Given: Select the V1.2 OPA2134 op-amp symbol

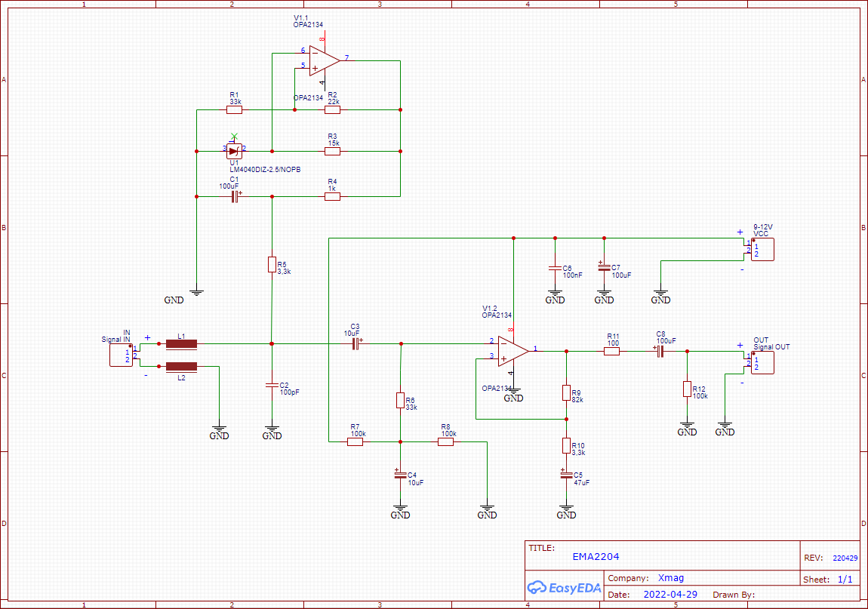Looking at the screenshot, I should click(x=513, y=351).
